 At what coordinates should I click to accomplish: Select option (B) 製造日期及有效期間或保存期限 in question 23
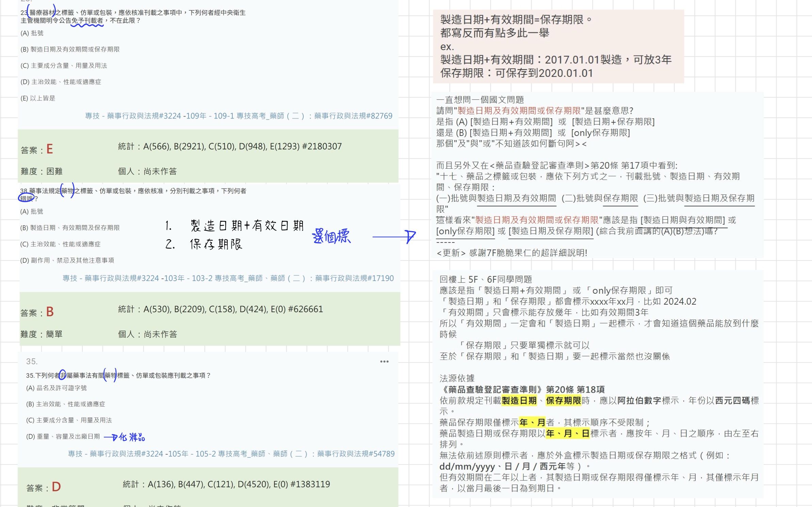(x=70, y=49)
